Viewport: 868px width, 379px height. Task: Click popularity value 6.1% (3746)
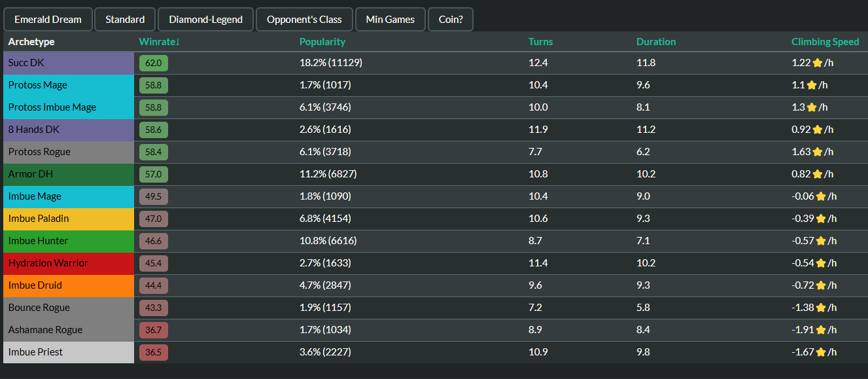coord(326,107)
